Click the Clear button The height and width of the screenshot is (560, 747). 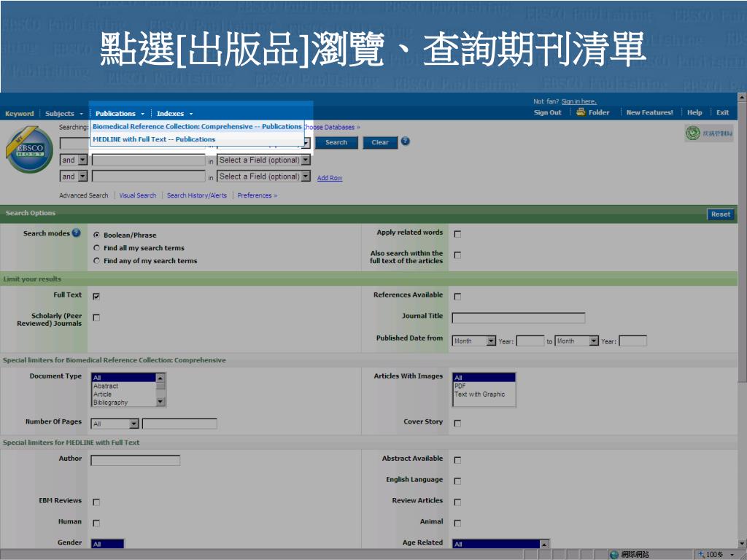(380, 142)
